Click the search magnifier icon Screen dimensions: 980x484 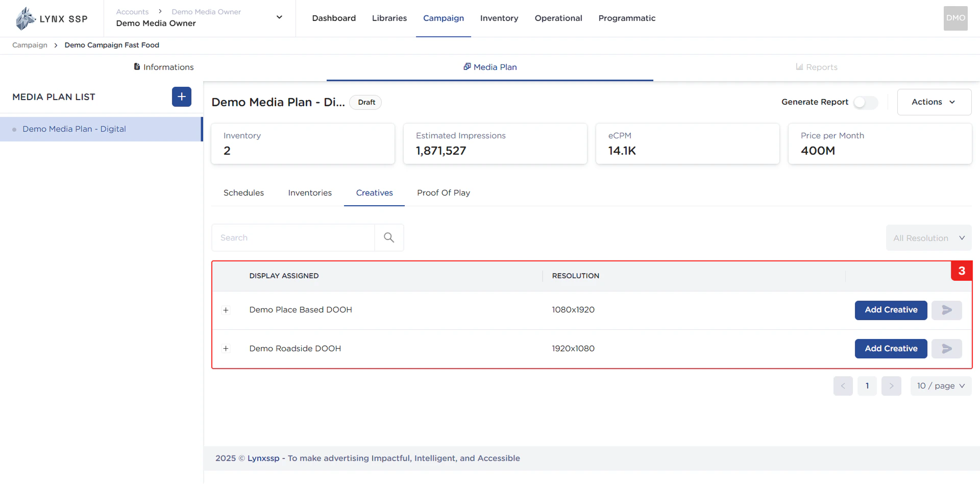[389, 238]
